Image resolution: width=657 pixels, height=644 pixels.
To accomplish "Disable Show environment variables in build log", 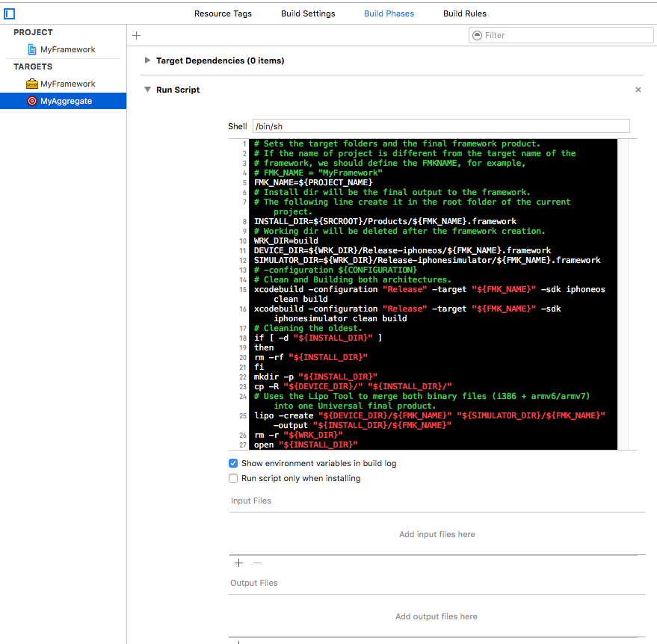I will pos(232,462).
